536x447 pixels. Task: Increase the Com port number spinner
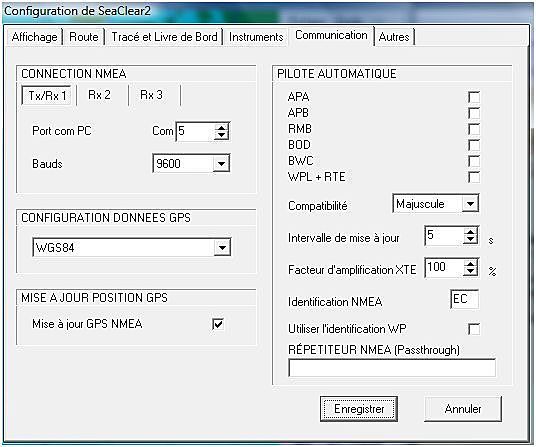click(221, 127)
